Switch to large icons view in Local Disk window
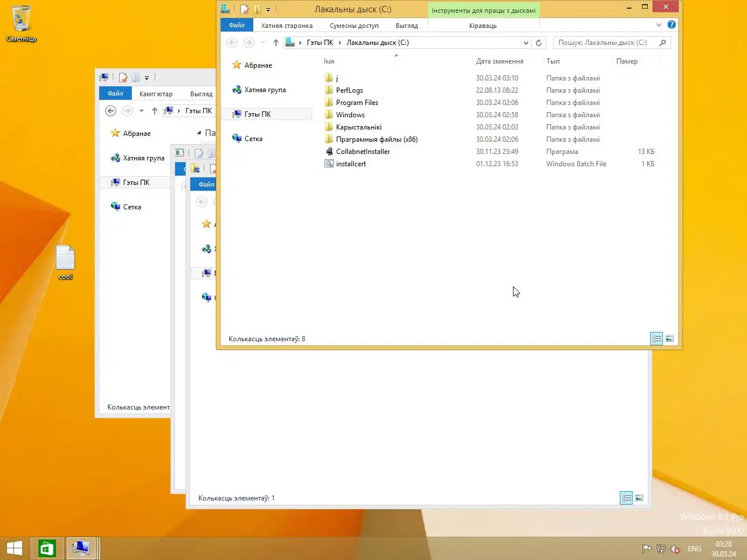This screenshot has height=560, width=747. (669, 339)
